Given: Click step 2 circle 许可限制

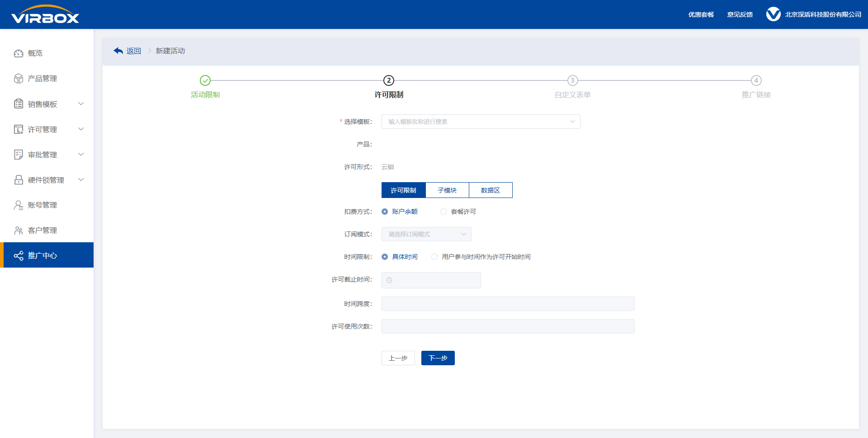Looking at the screenshot, I should (389, 80).
